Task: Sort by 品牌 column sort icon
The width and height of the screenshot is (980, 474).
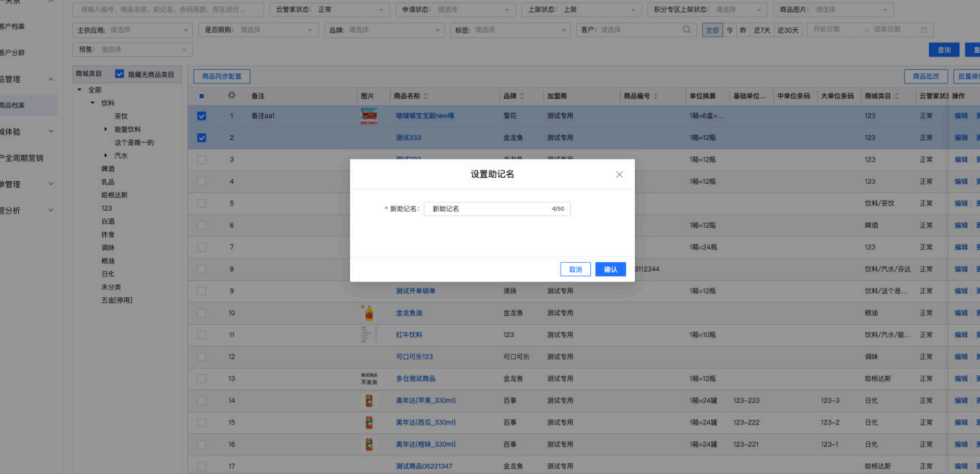Action: point(522,96)
